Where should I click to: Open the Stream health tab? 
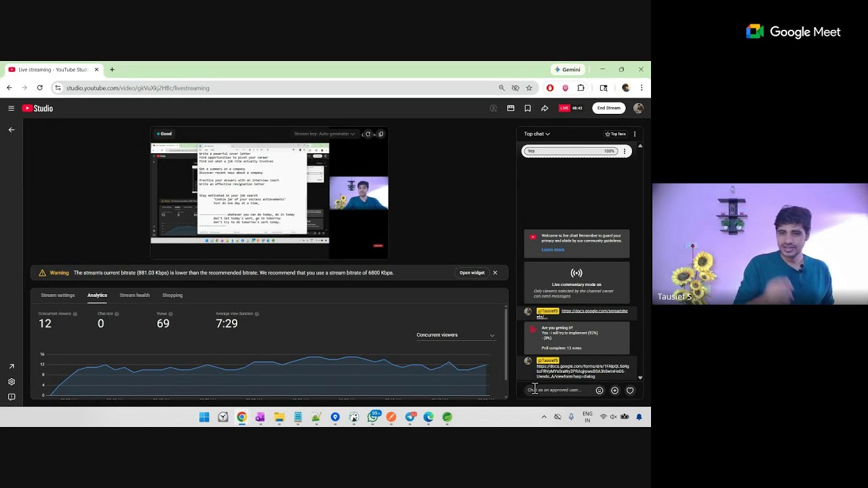click(134, 295)
